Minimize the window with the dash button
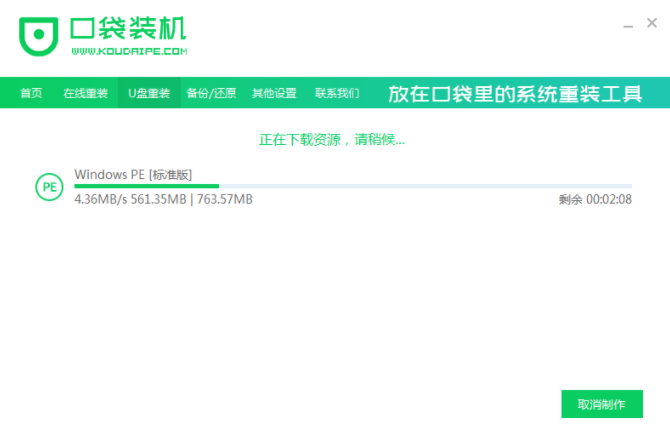The height and width of the screenshot is (424, 670). (624, 20)
